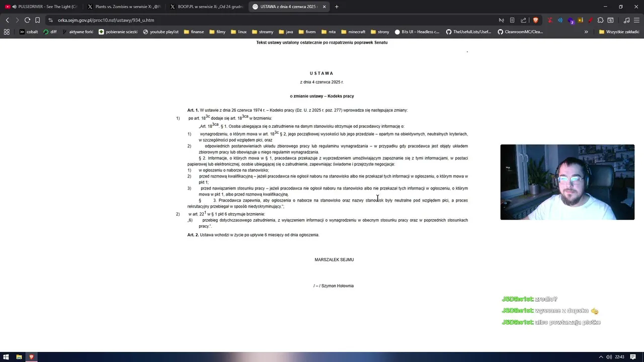Reload the page with the refresh icon
This screenshot has height=362, width=644.
(27, 20)
